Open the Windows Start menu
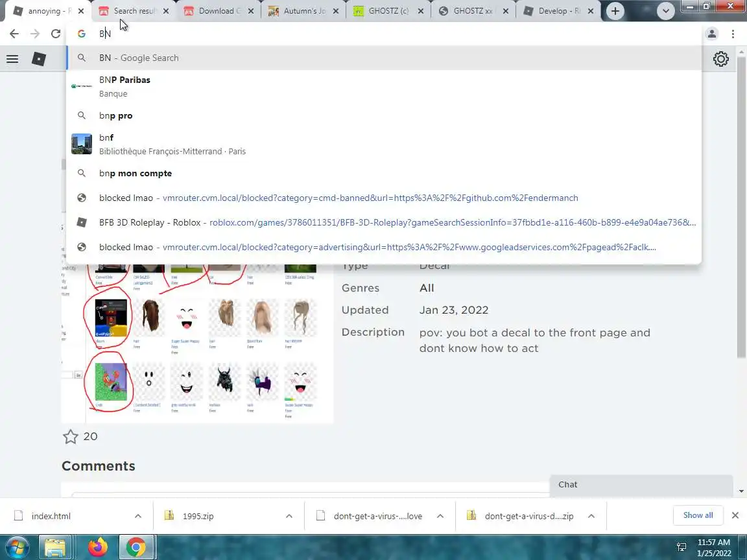This screenshot has width=747, height=560. click(x=17, y=547)
